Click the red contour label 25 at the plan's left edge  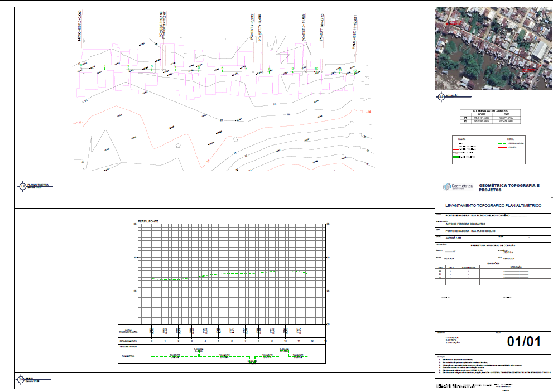80,122
